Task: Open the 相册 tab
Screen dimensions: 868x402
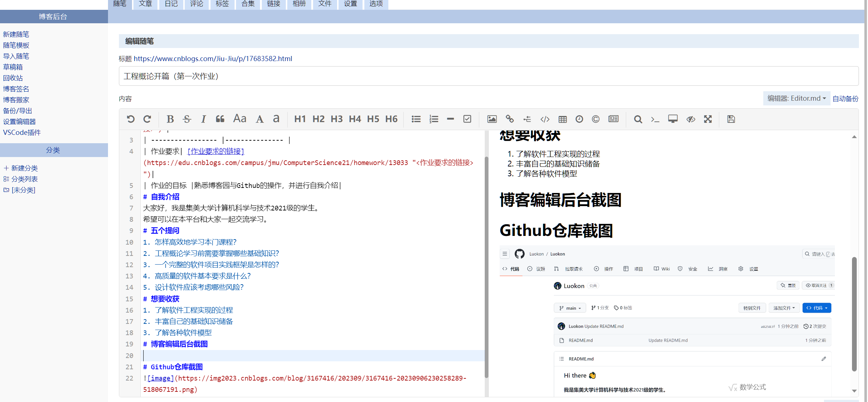Action: 299,4
